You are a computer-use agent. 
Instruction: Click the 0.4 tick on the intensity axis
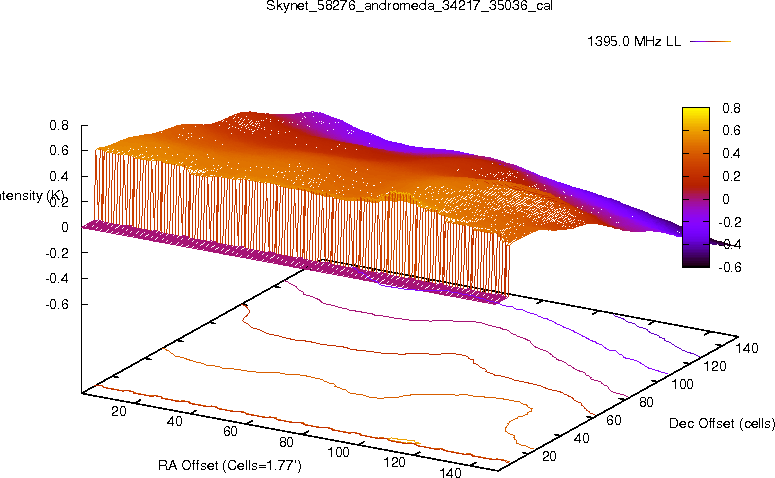coord(59,176)
